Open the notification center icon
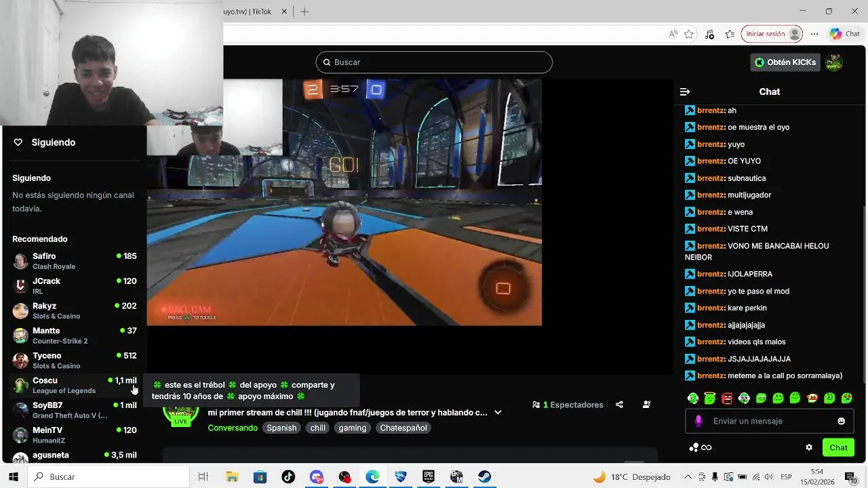The height and width of the screenshot is (488, 868). click(850, 476)
